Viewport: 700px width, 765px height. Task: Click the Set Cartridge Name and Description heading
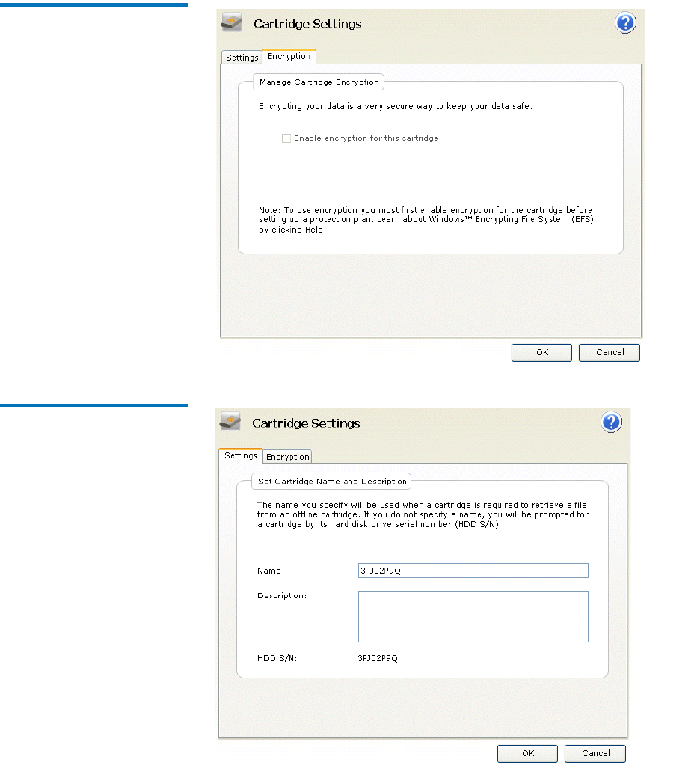click(x=332, y=481)
